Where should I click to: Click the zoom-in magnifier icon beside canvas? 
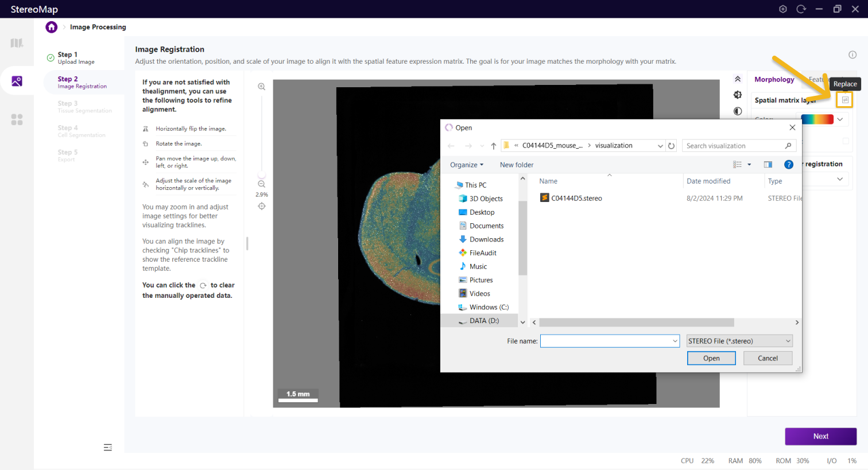(x=262, y=87)
